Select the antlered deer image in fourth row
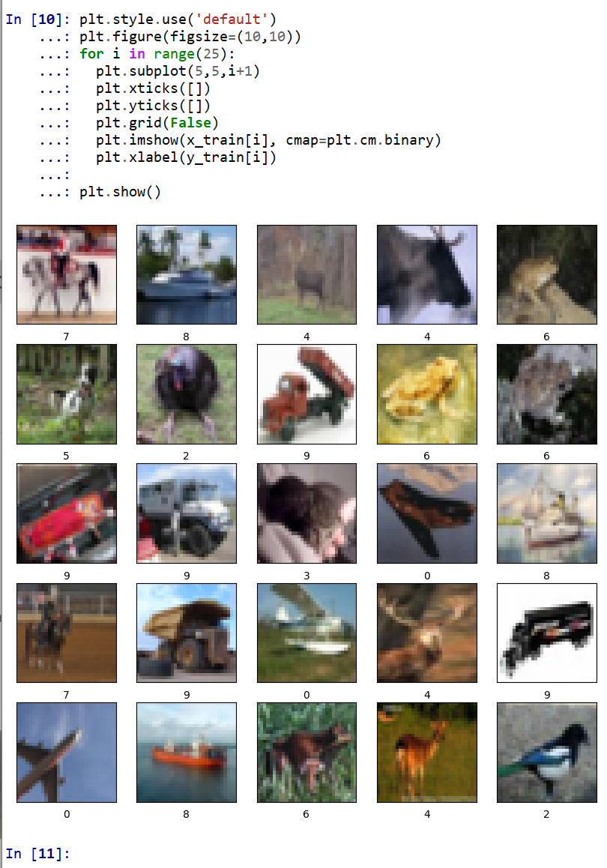The width and height of the screenshot is (607, 868). pos(426,633)
